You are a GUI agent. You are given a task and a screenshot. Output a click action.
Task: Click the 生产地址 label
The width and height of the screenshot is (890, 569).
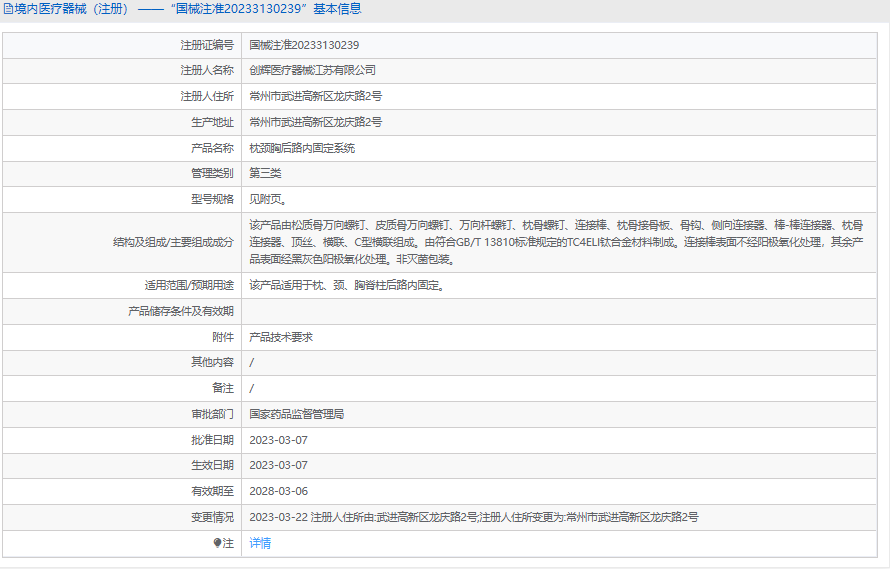coord(212,122)
